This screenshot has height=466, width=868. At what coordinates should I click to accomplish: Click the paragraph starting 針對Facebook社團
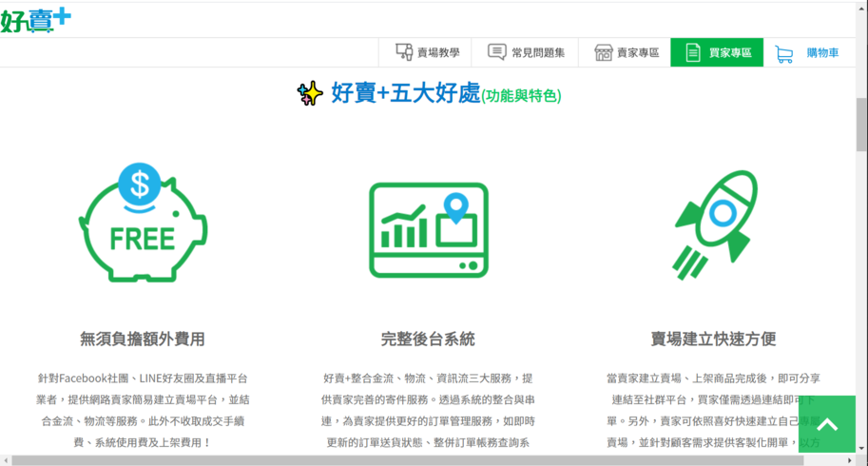(x=143, y=410)
